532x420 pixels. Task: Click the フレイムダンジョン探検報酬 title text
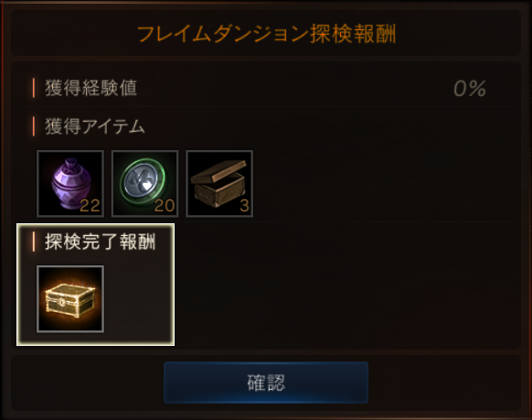(267, 34)
